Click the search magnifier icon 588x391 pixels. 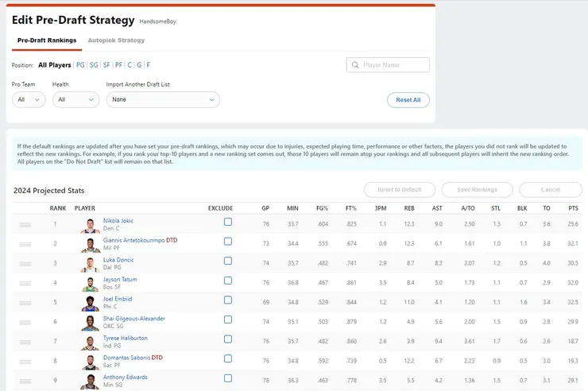click(355, 65)
